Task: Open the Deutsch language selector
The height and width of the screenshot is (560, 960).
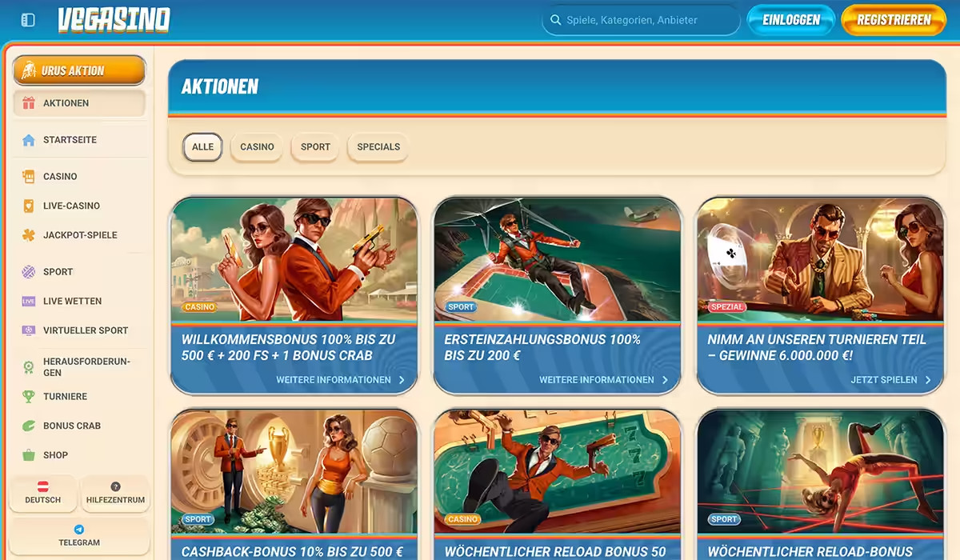Action: [x=43, y=493]
